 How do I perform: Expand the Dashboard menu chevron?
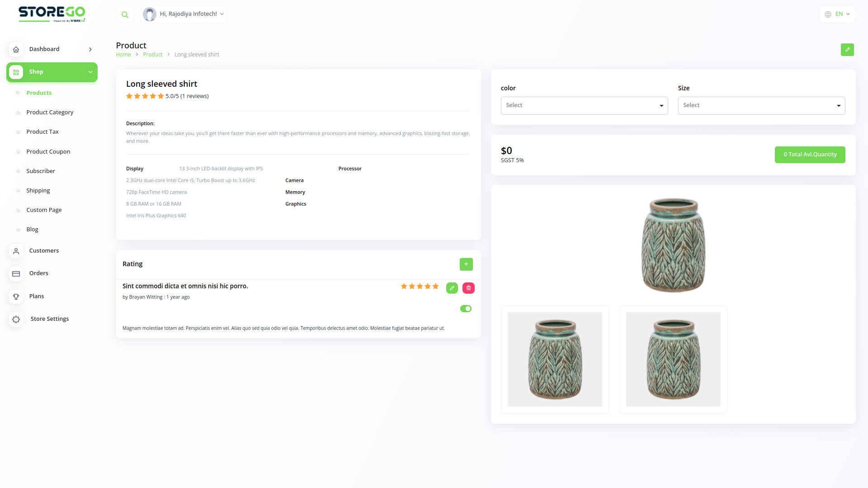click(90, 50)
